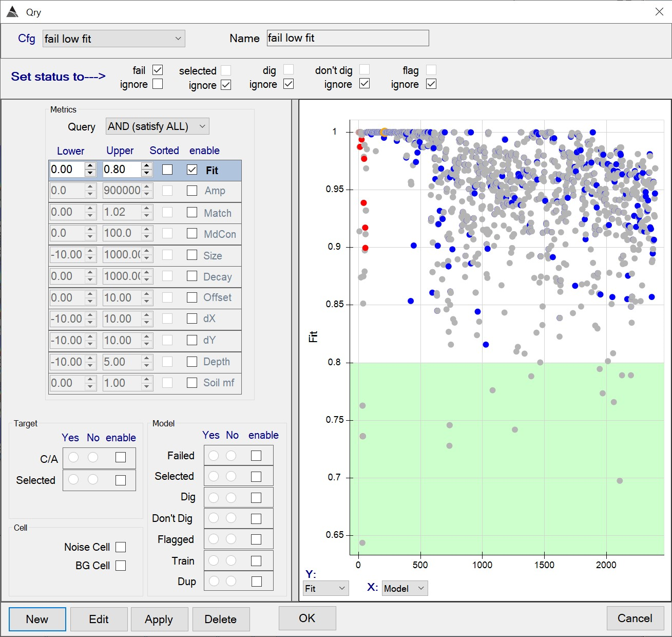Toggle ignore checkbox under selected

226,85
